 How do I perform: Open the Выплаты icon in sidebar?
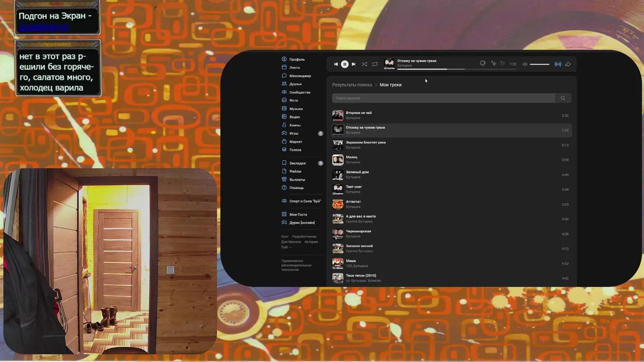(284, 179)
